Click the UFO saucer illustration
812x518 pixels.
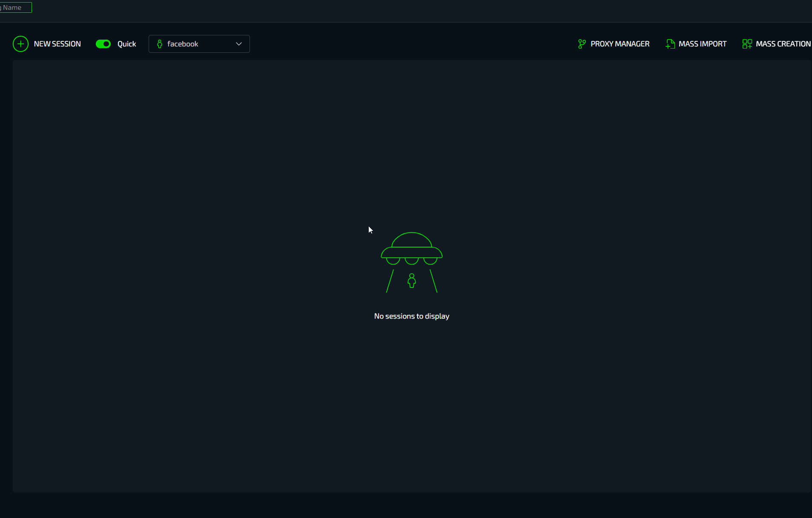click(411, 253)
